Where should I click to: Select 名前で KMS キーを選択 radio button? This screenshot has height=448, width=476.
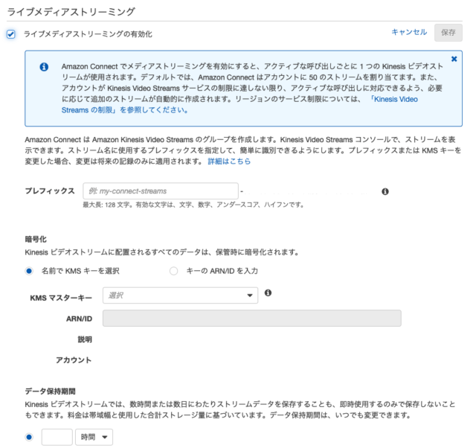pyautogui.click(x=29, y=271)
